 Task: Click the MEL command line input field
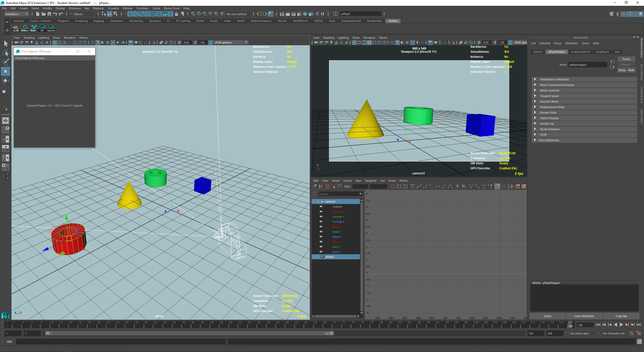(121, 342)
